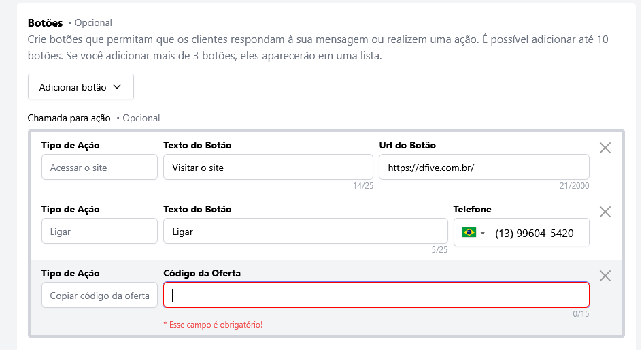Viewport: 644px width, 350px height.
Task: Select the 'Acessar o site' action type field
Action: (x=99, y=168)
